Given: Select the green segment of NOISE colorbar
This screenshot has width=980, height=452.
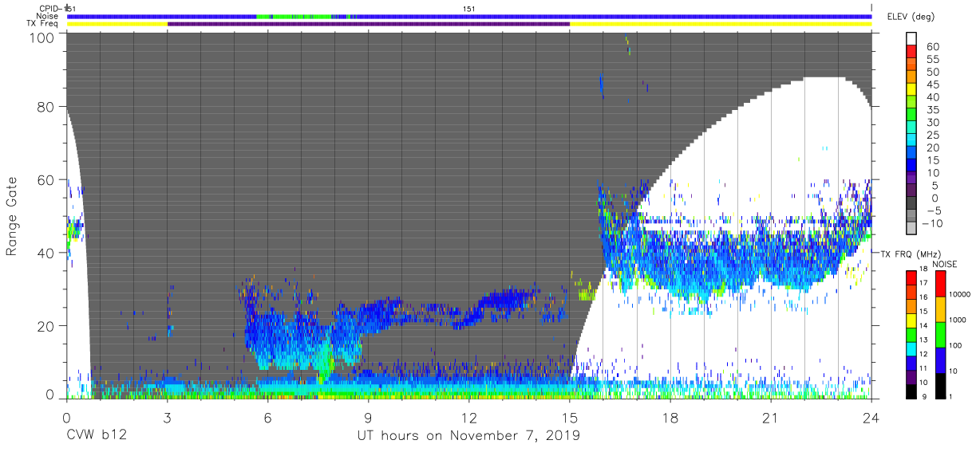Looking at the screenshot, I should [x=939, y=335].
